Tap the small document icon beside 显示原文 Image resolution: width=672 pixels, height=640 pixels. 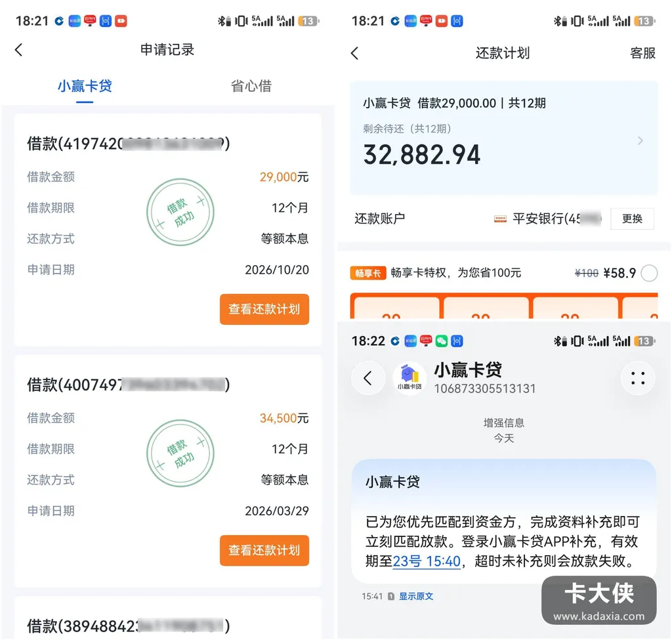[391, 596]
